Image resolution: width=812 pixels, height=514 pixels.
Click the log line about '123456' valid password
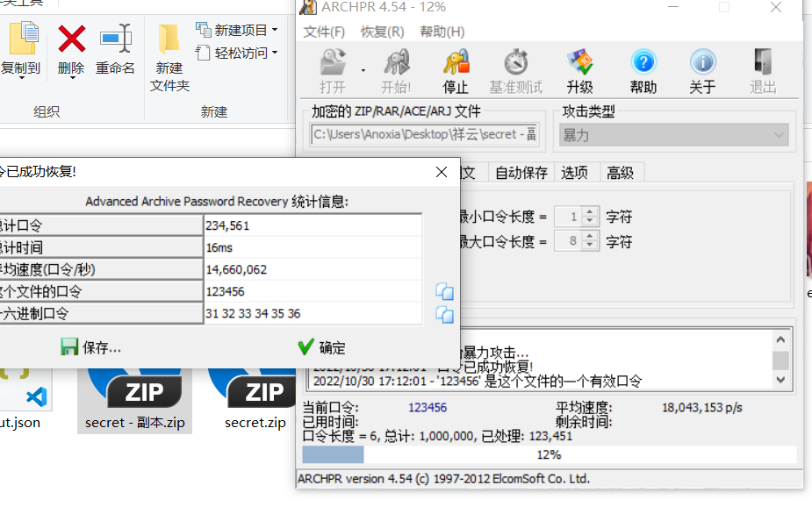tap(477, 382)
